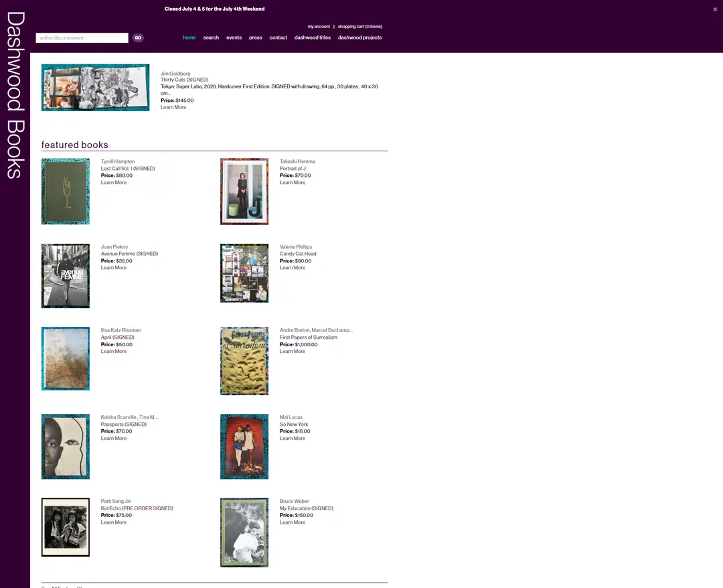The width and height of the screenshot is (723, 588).
Task: Open the Thirty Cuts (SIGNED) title link
Action: coord(185,80)
